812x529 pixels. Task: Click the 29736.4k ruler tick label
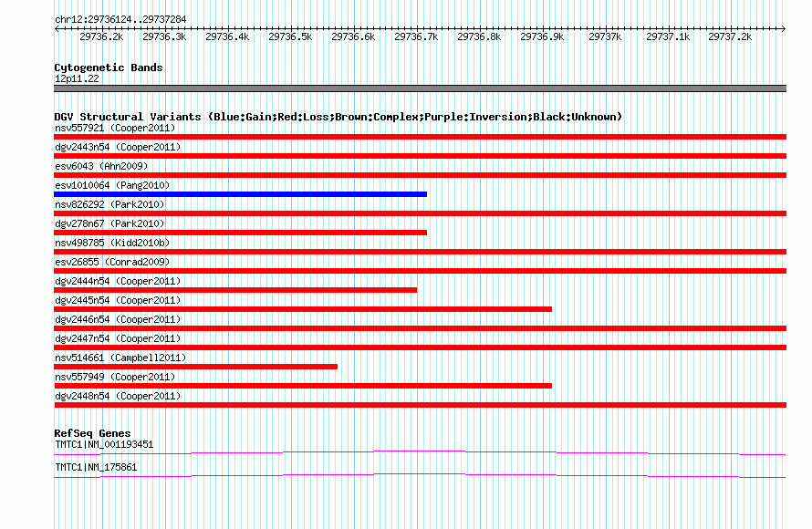(x=227, y=36)
